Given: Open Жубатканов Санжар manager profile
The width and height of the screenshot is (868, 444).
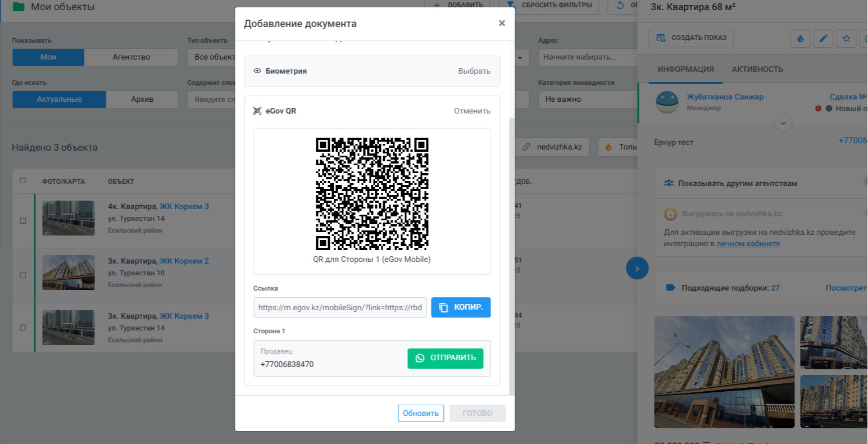Looking at the screenshot, I should [x=725, y=97].
